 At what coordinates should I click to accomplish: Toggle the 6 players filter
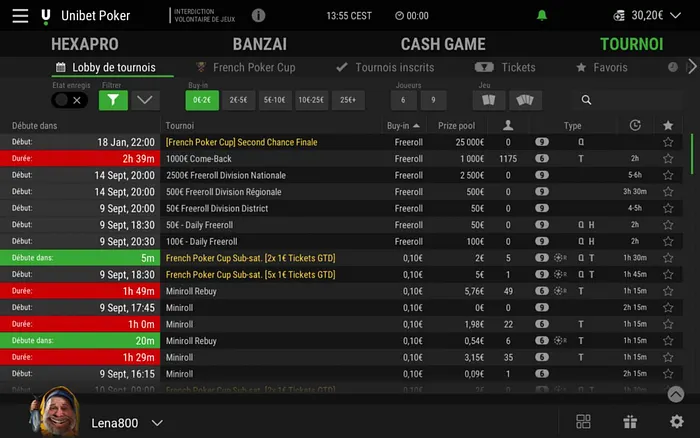coord(403,100)
